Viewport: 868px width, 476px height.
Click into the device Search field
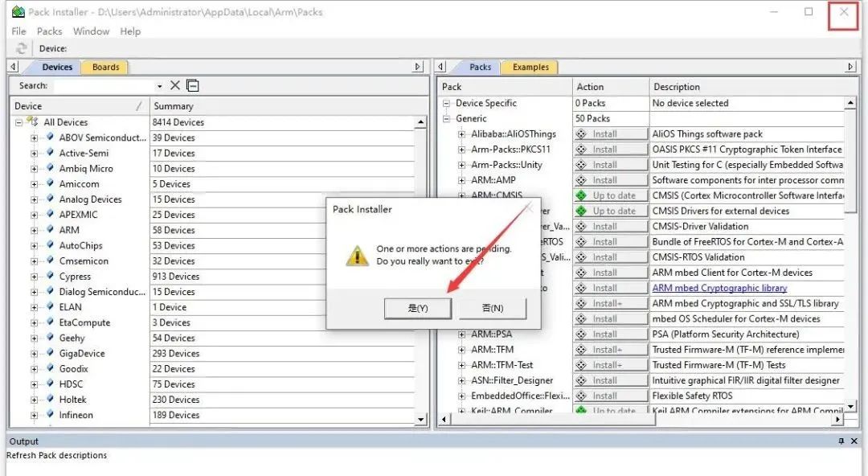click(x=105, y=86)
